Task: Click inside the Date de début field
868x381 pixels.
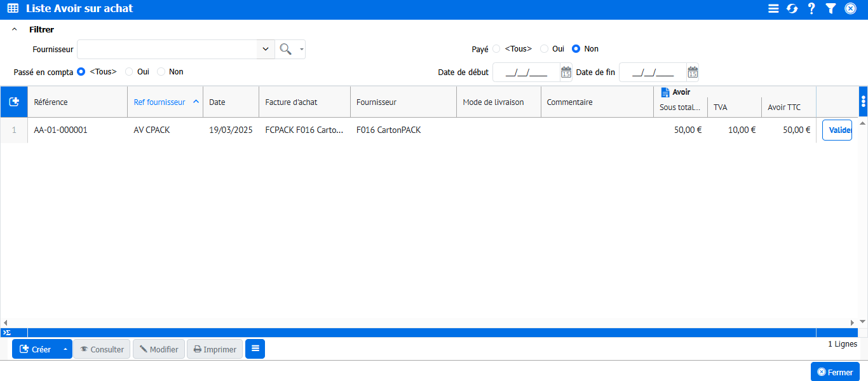Action: coord(526,73)
